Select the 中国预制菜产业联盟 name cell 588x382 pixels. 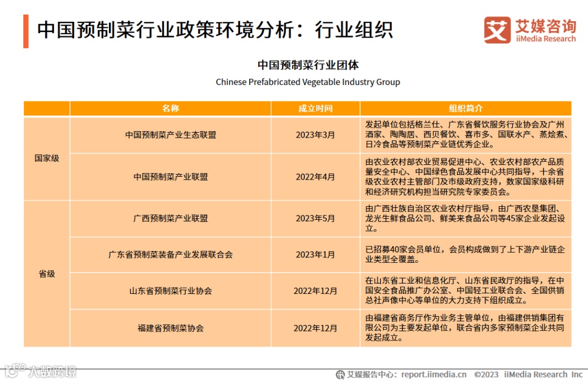click(x=170, y=176)
